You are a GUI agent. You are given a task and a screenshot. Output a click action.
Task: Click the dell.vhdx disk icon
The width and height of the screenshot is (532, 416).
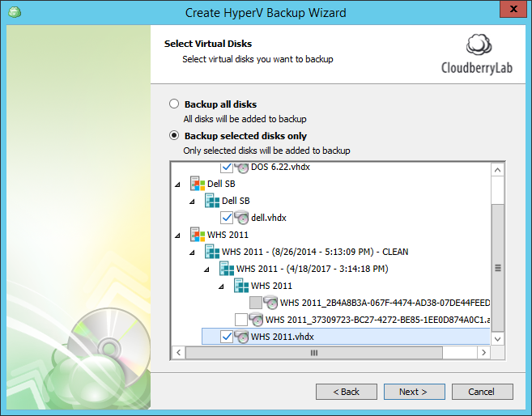(241, 218)
